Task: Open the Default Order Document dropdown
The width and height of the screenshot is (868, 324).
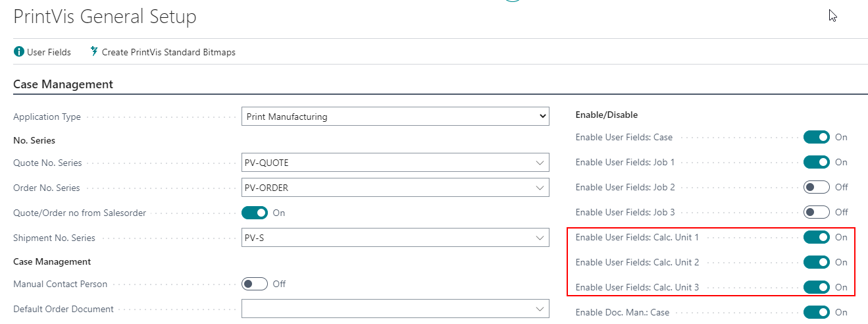Action: [540, 309]
